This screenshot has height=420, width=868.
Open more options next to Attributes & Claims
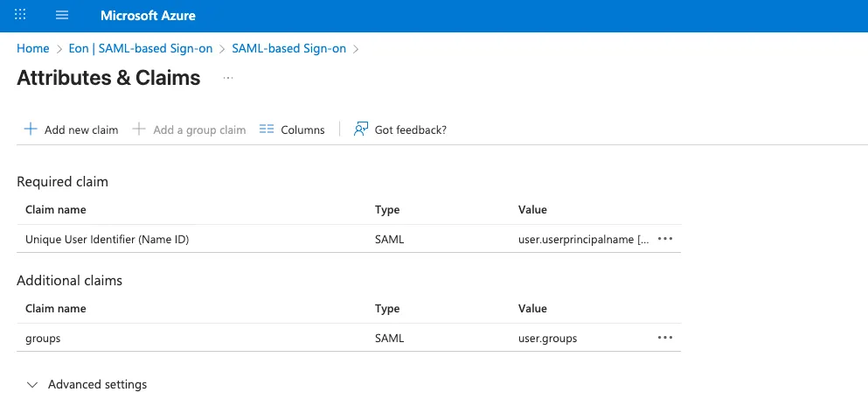point(228,78)
